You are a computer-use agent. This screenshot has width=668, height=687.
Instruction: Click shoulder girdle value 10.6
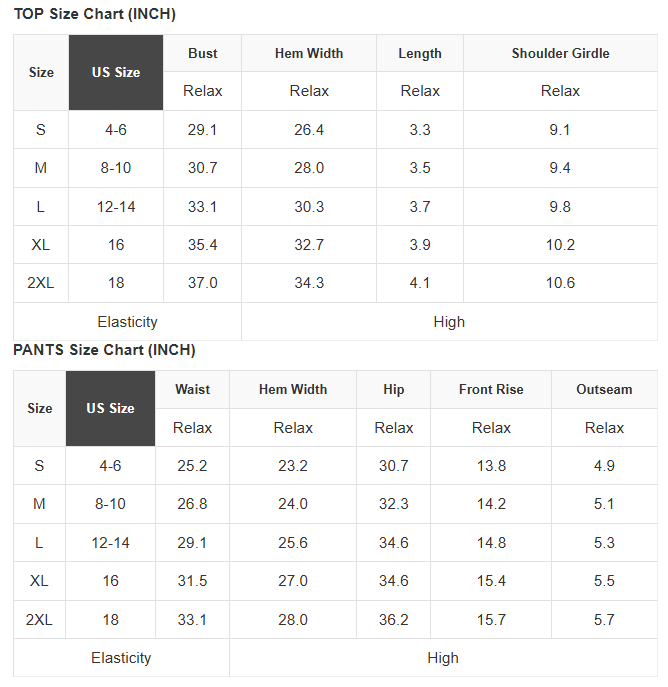(x=560, y=283)
